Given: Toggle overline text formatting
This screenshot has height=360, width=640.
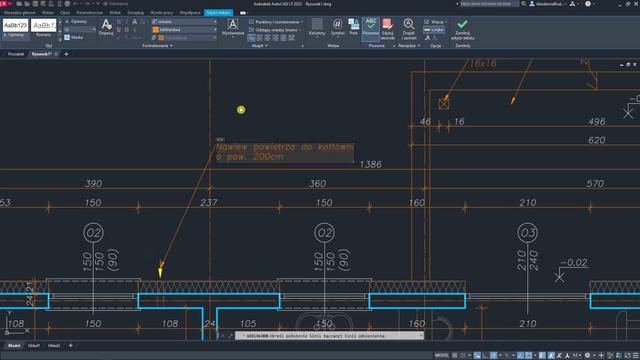Looking at the screenshot, I should click(x=127, y=30).
